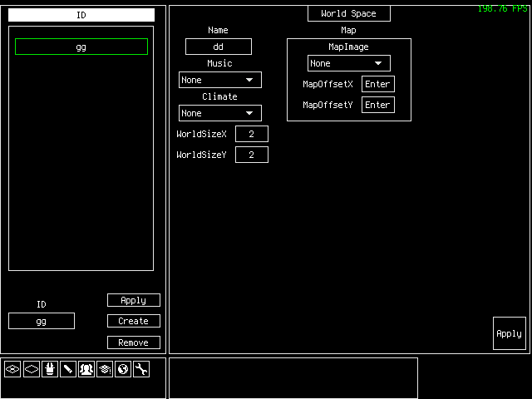Select the World Space tab header
Viewport: 532px width, 399px height.
click(348, 13)
